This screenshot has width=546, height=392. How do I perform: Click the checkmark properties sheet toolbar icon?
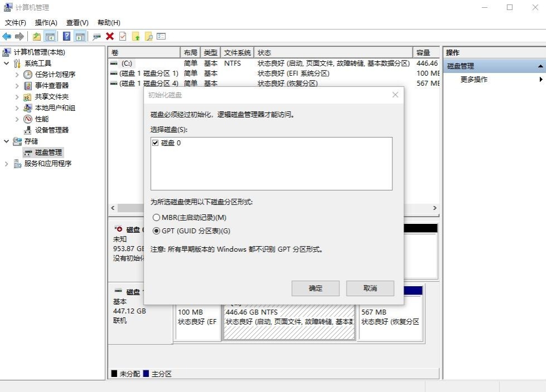point(122,36)
